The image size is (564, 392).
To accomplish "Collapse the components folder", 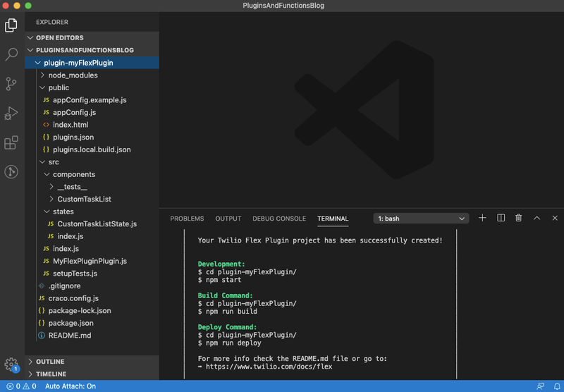I will click(92, 174).
